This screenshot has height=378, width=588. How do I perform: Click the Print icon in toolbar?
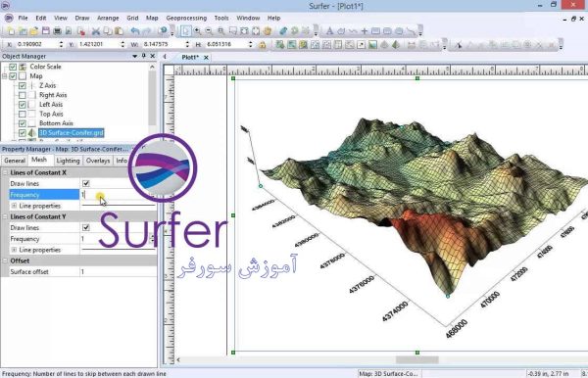(x=57, y=31)
